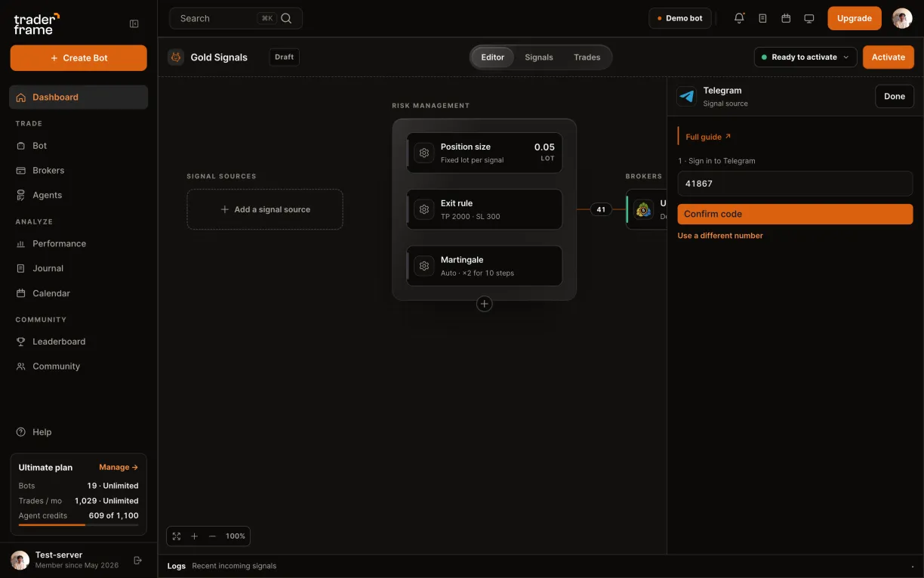Viewport: 924px width, 578px height.
Task: Switch to the Trades tab
Action: [587, 57]
